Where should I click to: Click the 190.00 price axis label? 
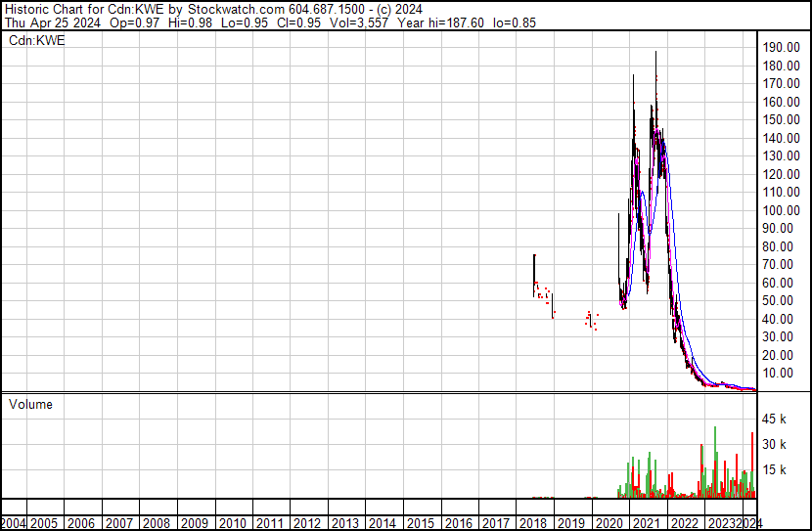782,48
